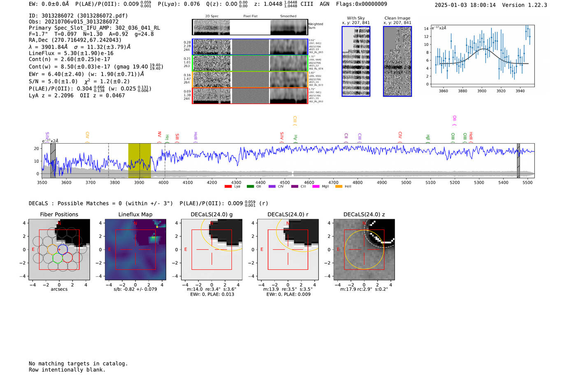This screenshot has width=576, height=392.
Task: Click the 'Primary Spec_Slot_IFU_AMP: 302_036_041_RL' line
Action: pos(94,28)
